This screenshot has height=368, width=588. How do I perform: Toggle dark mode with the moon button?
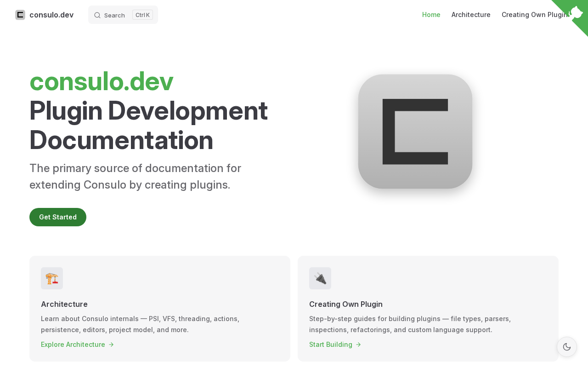(567, 347)
